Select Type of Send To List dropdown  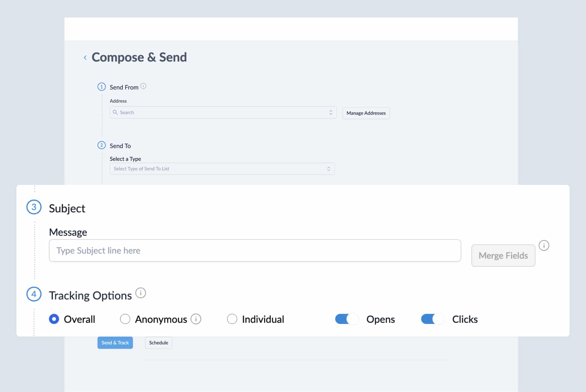tap(222, 168)
